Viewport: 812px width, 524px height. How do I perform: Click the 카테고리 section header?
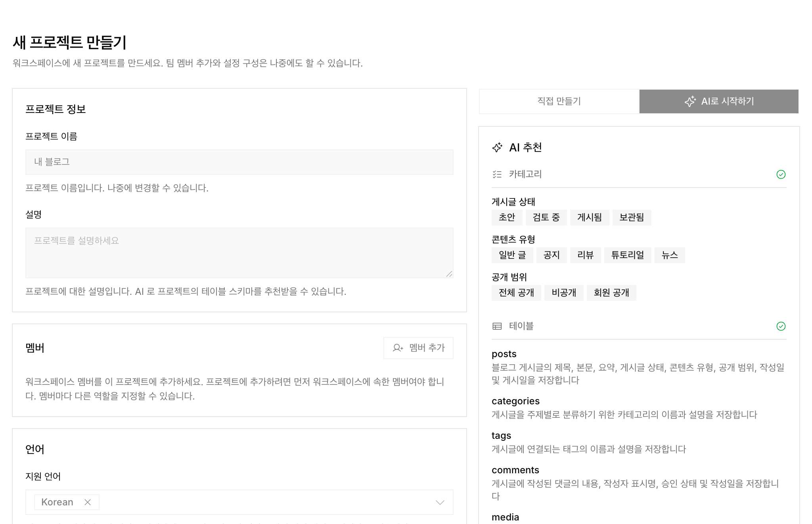tap(639, 174)
